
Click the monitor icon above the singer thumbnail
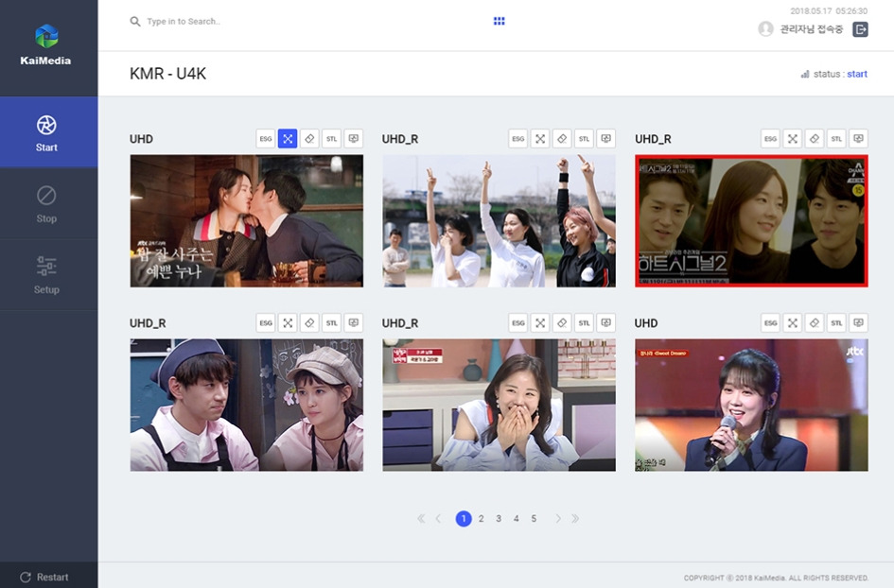point(859,323)
